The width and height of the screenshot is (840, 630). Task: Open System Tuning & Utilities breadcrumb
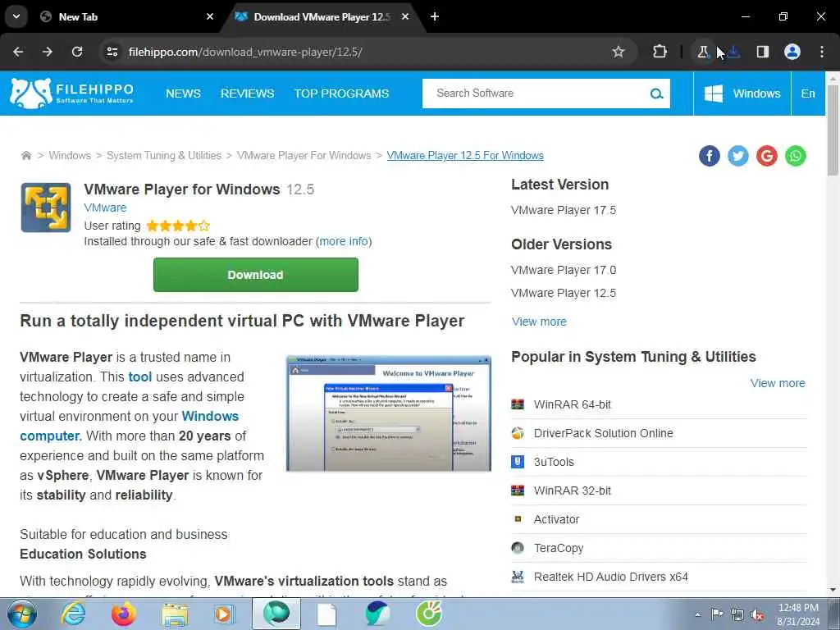pyautogui.click(x=164, y=155)
